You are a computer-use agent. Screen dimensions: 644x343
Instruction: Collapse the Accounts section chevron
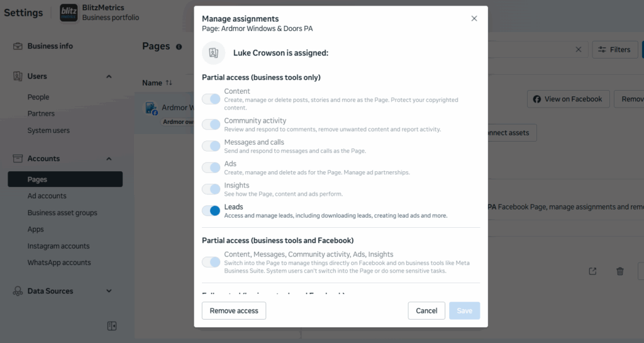click(x=109, y=159)
